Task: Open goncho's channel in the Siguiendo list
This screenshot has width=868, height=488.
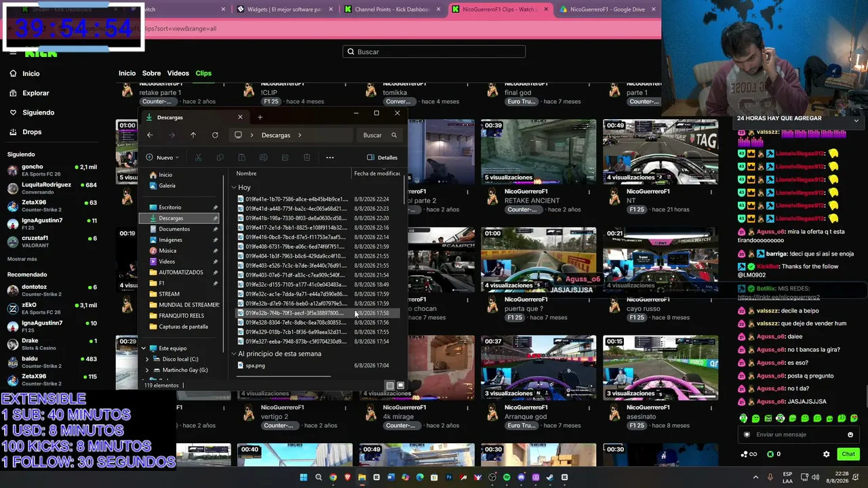Action: (x=52, y=170)
